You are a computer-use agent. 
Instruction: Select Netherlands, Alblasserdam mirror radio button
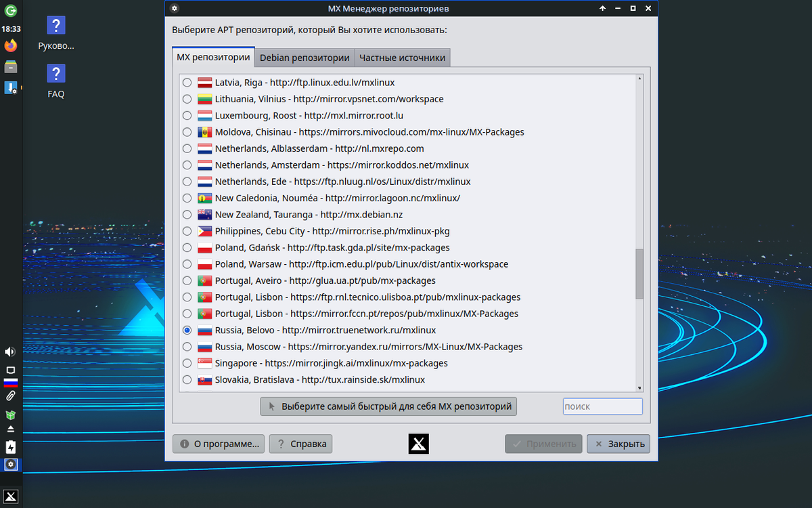point(187,148)
